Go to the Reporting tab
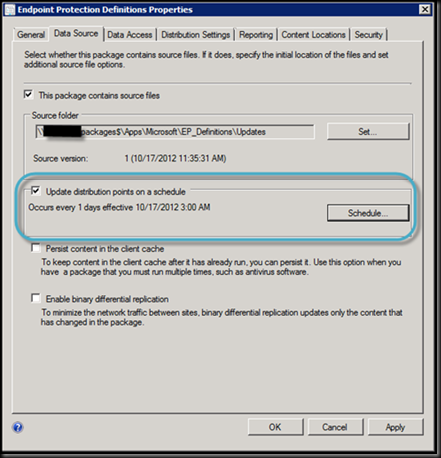 point(256,35)
